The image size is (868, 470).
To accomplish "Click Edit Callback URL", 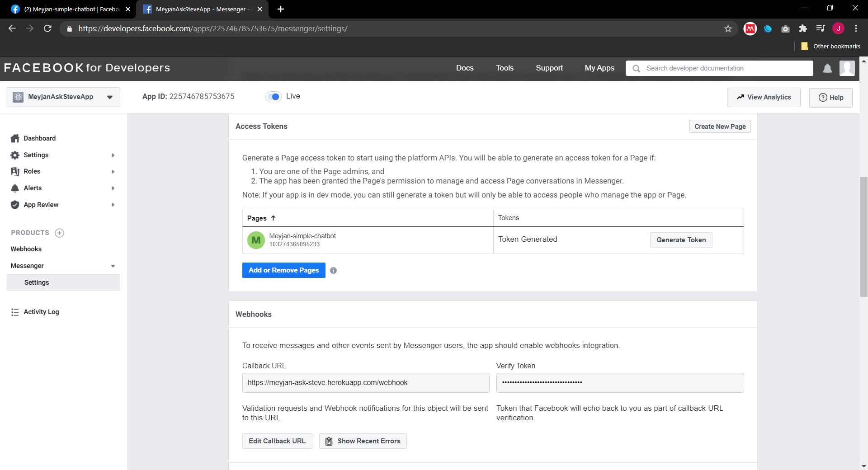I will tap(277, 441).
